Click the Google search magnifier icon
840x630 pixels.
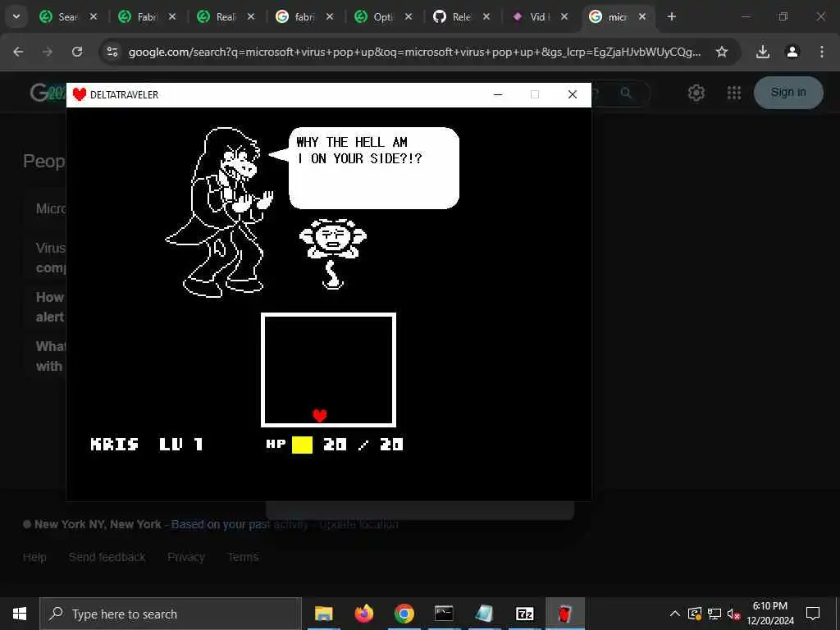click(x=626, y=94)
